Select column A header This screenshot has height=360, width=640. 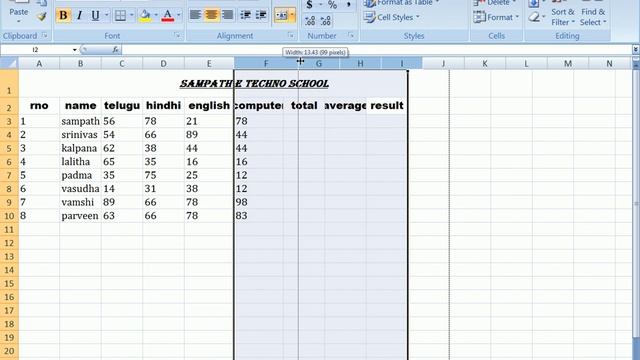39,64
